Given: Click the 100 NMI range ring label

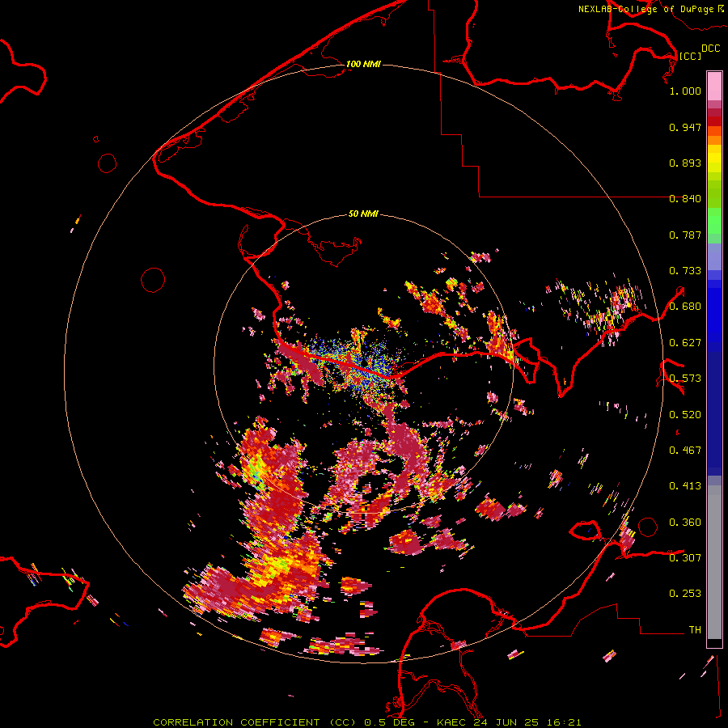Looking at the screenshot, I should tap(363, 64).
